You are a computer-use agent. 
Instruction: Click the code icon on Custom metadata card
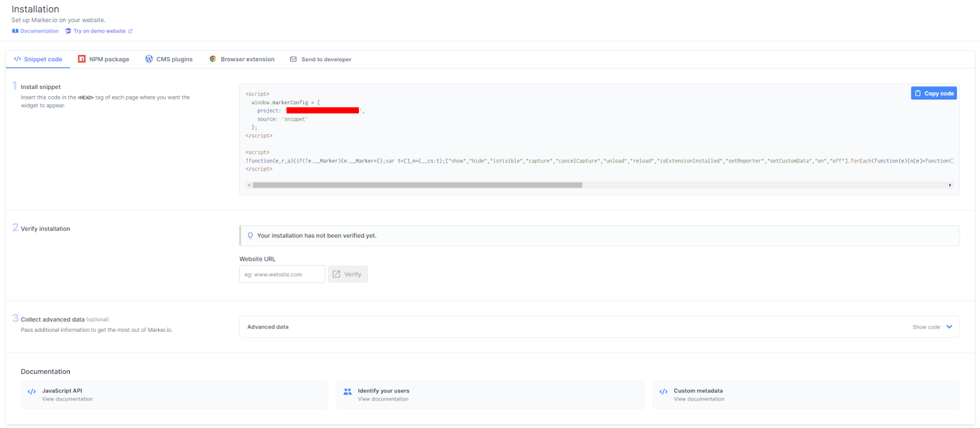coord(663,391)
